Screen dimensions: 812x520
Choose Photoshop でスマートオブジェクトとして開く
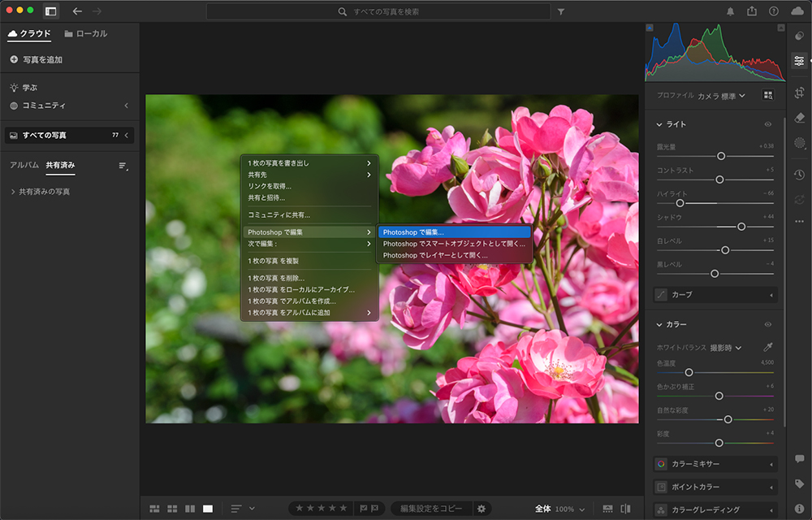[454, 244]
